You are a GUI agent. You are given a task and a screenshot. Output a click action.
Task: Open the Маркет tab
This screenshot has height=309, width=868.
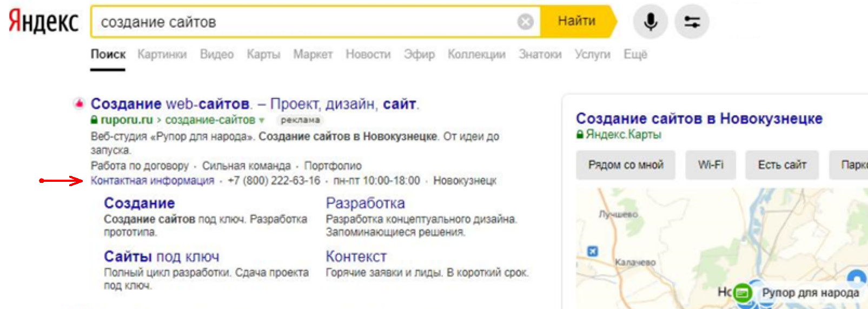pyautogui.click(x=313, y=54)
